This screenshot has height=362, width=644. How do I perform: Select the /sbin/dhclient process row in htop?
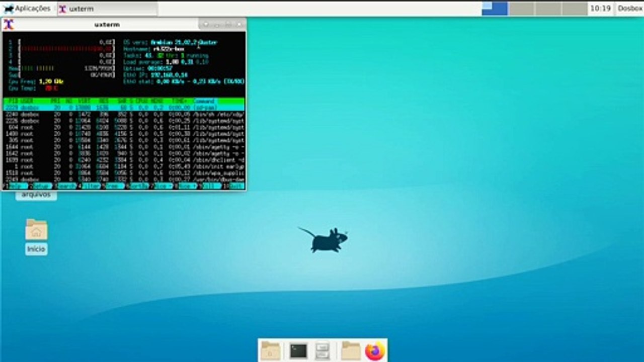124,160
